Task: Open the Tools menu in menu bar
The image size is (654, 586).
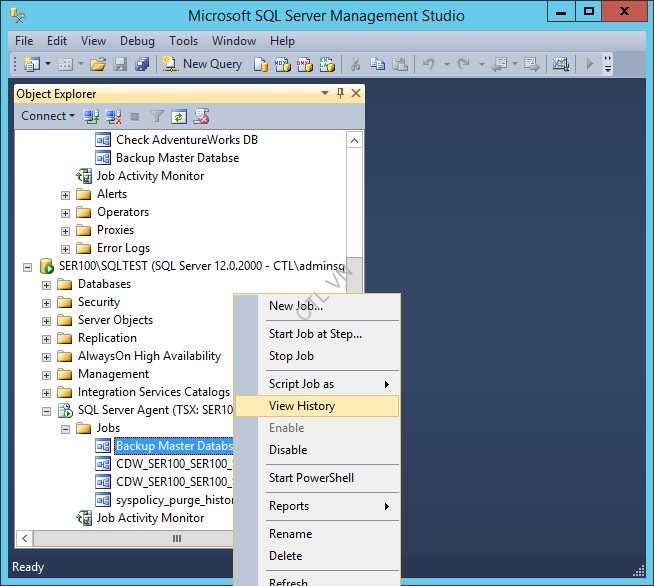Action: pos(183,41)
